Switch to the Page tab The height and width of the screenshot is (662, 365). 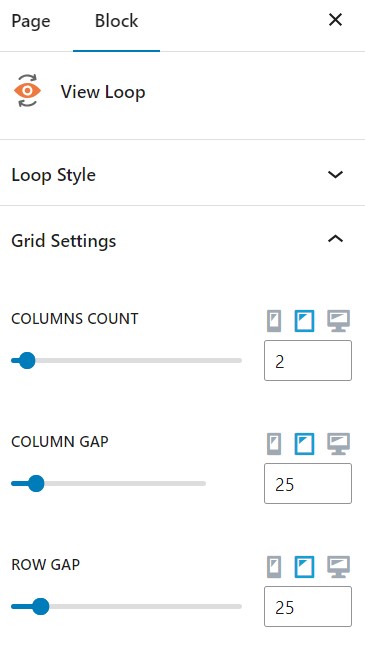(31, 21)
